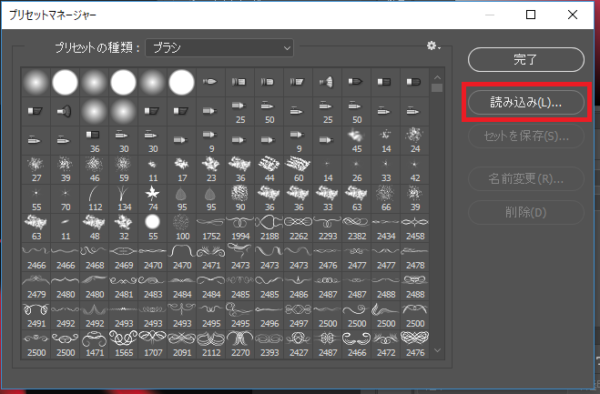Choose the spatter brush labeled 59
The width and height of the screenshot is (600, 394).
tap(124, 170)
